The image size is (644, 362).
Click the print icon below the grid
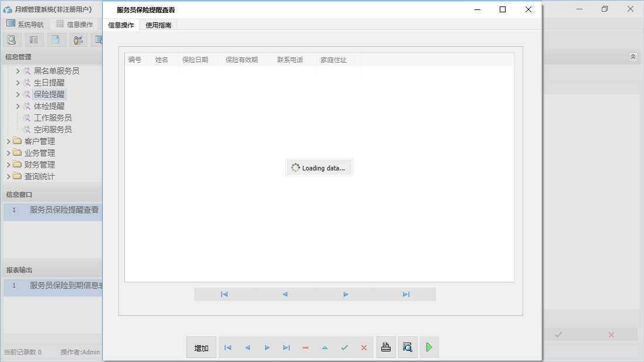tap(386, 347)
